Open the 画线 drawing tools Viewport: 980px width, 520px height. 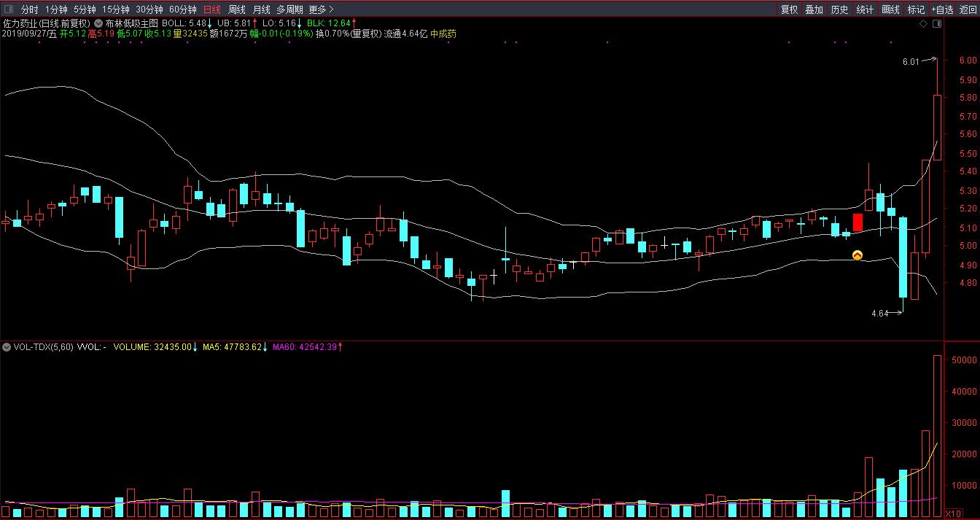click(890, 9)
